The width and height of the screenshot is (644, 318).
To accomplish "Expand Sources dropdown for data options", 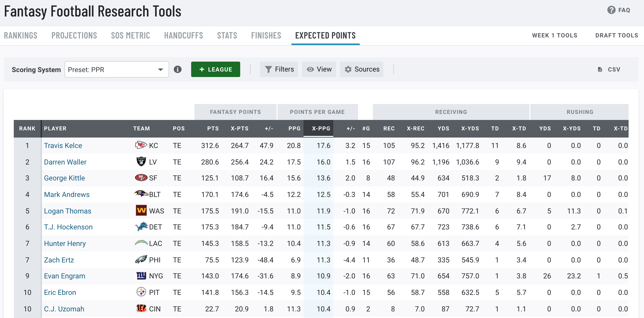I will [x=362, y=69].
